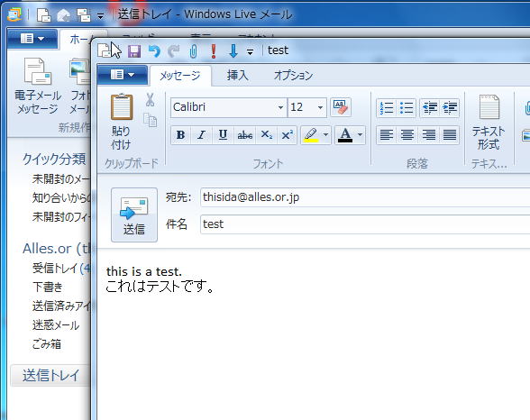Click the Undo arrow icon
The width and height of the screenshot is (530, 420).
(154, 51)
